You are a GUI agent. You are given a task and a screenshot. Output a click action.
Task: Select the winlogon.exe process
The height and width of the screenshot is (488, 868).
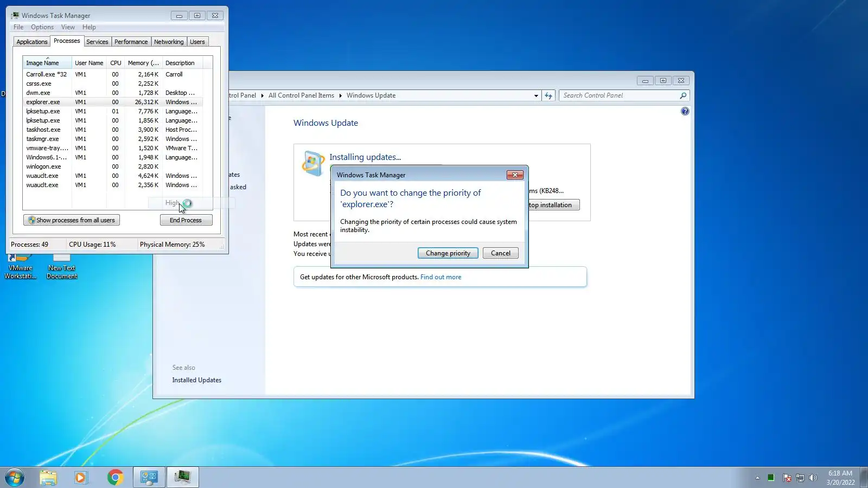click(x=113, y=166)
